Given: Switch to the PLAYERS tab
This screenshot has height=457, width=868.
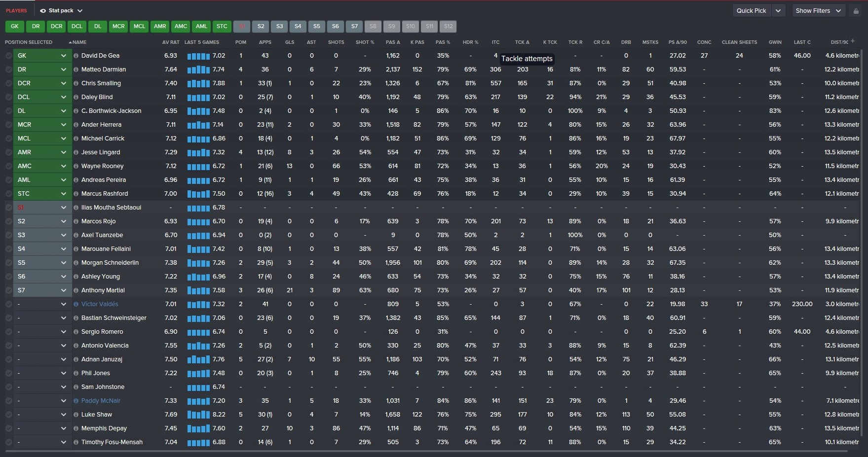Looking at the screenshot, I should click(16, 10).
